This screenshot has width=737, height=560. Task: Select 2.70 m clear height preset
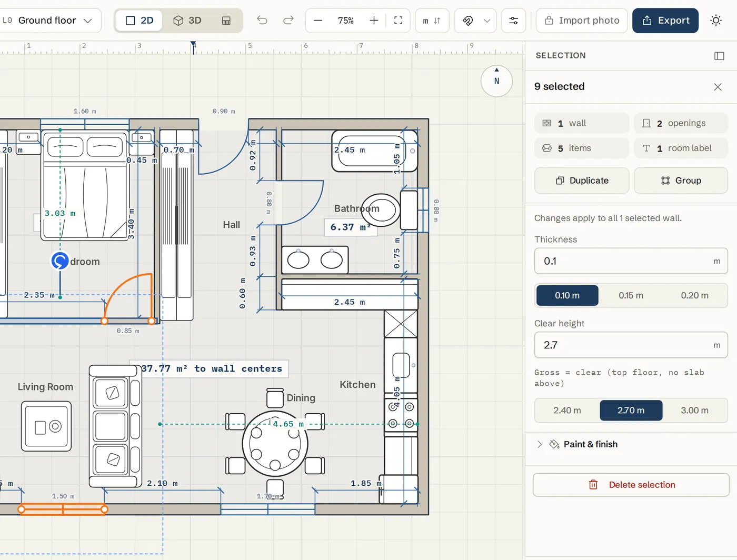point(631,411)
